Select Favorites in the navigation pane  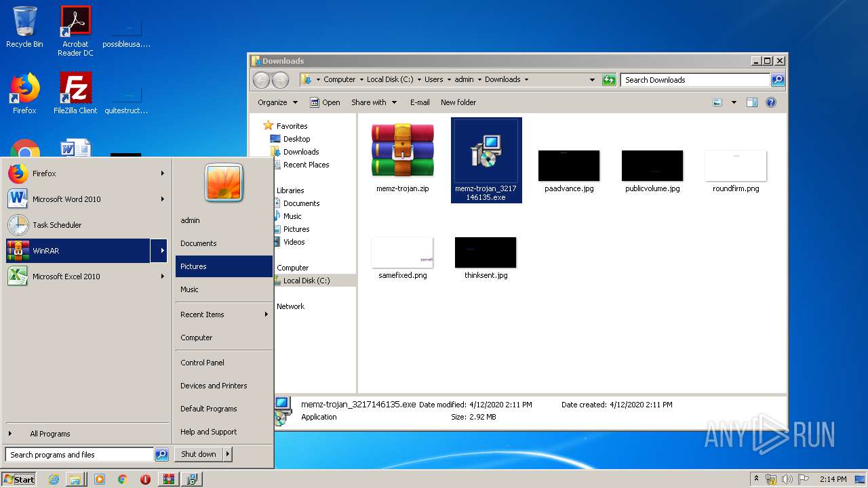click(x=292, y=126)
